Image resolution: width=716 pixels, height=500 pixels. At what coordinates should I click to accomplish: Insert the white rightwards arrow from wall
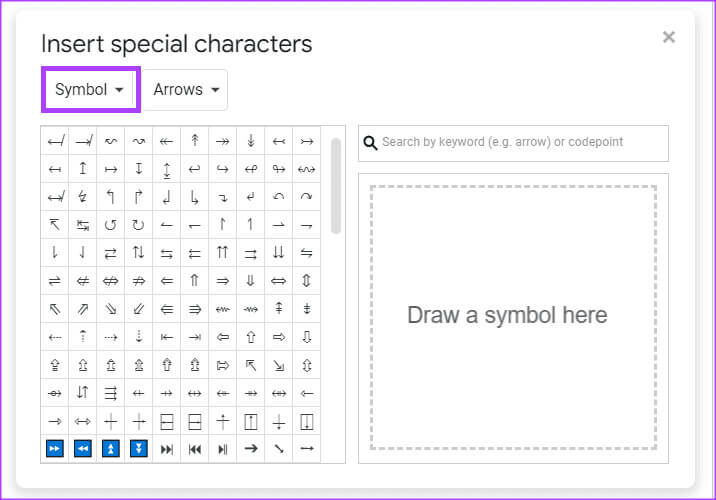tap(222, 365)
